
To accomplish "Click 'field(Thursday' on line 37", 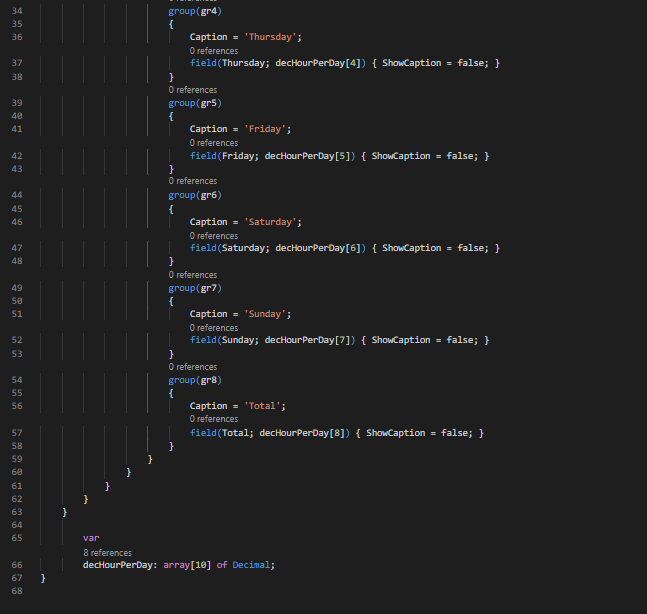I will (x=227, y=63).
